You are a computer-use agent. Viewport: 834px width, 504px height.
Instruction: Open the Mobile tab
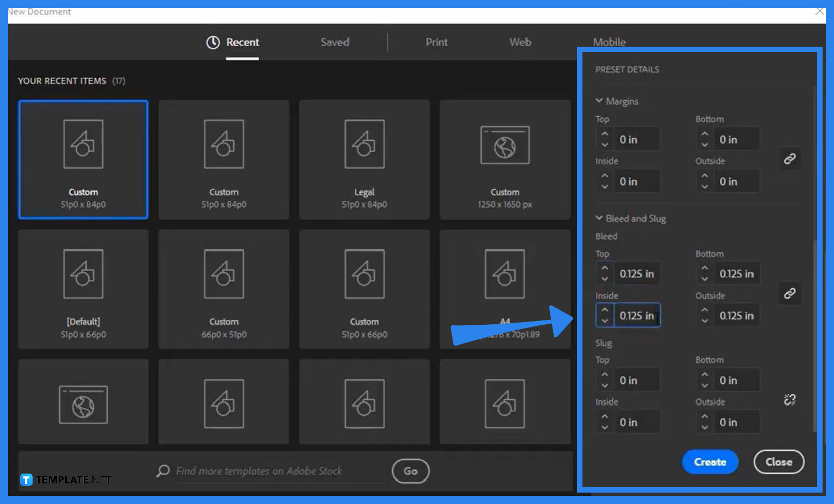609,42
